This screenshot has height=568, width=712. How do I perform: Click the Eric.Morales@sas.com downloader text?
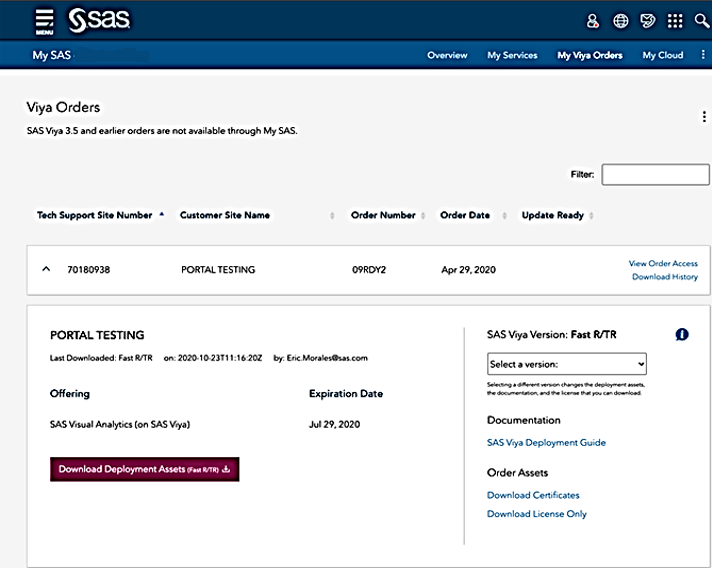click(x=327, y=358)
